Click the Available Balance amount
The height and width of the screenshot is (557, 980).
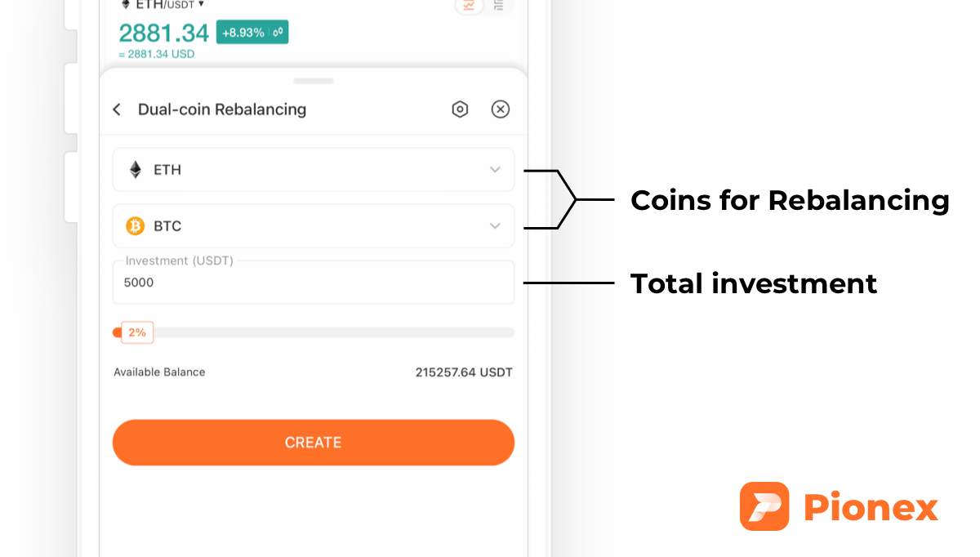point(464,372)
